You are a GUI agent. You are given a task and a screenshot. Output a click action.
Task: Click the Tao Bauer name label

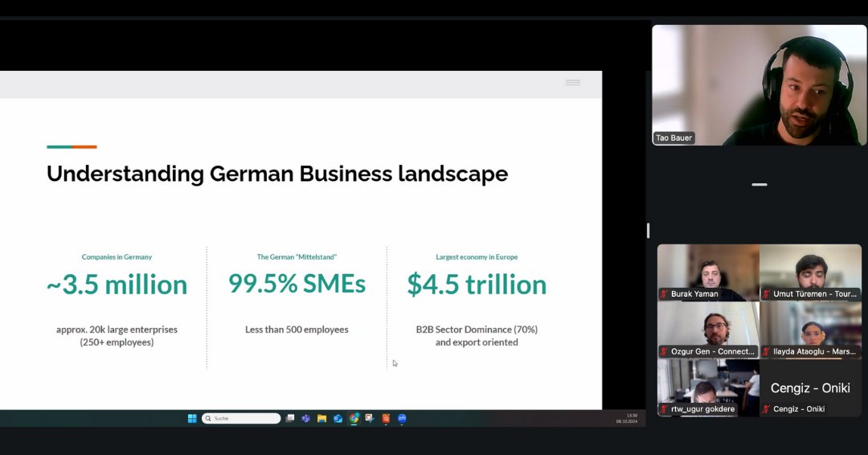[x=674, y=137]
